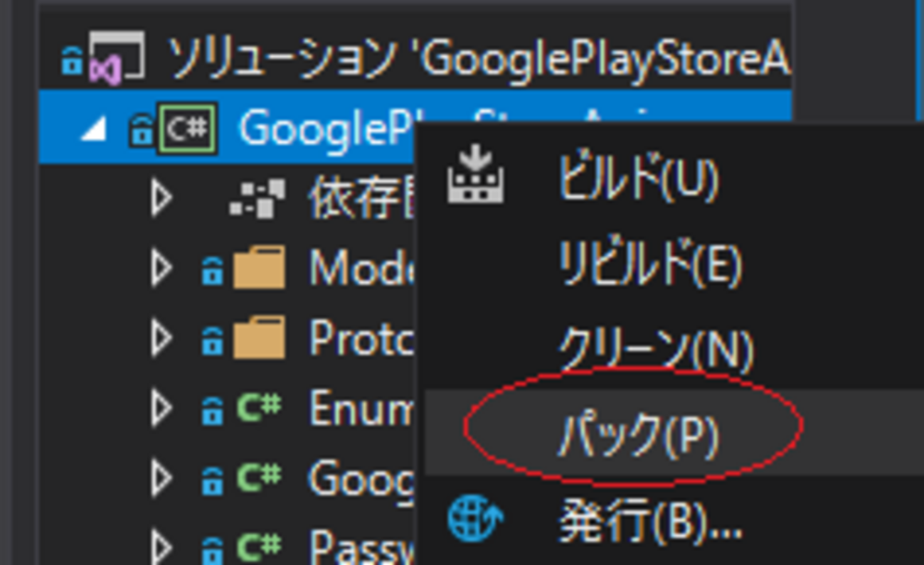Click the lock status icon beside the Enum file
Screen dimensions: 924x565
211,411
